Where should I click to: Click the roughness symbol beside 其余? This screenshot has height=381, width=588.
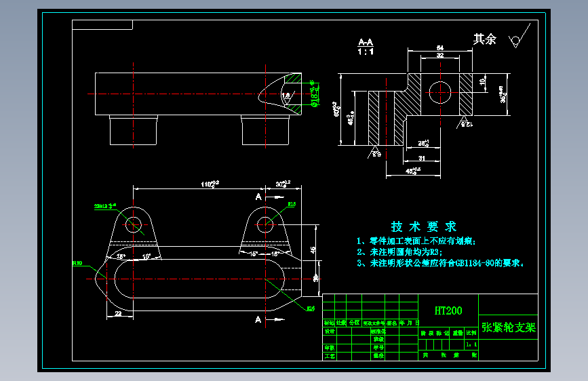tap(520, 37)
